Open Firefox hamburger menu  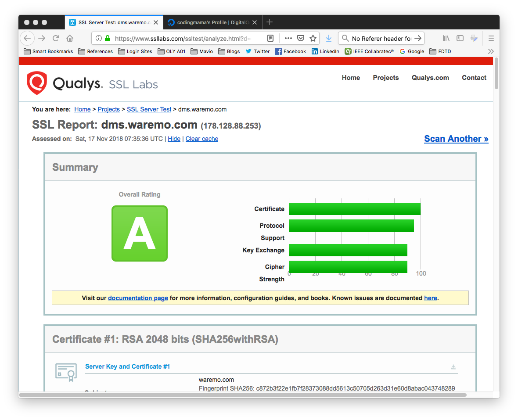click(x=491, y=38)
